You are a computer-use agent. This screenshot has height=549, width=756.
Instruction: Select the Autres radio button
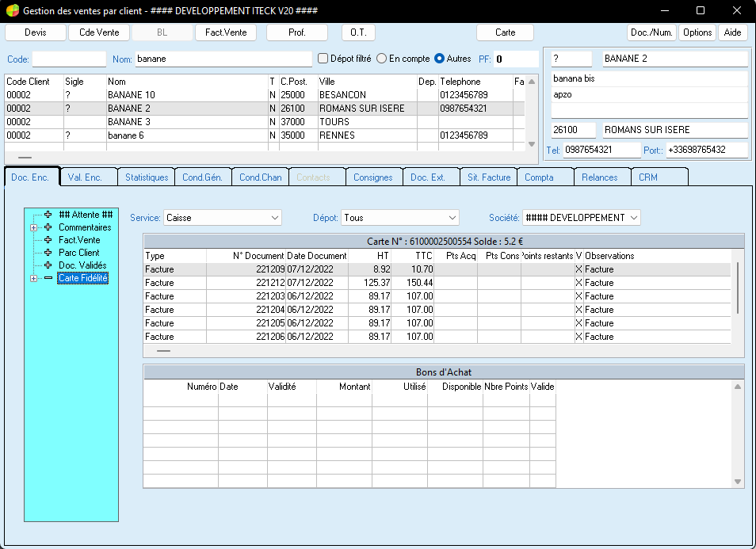point(439,59)
